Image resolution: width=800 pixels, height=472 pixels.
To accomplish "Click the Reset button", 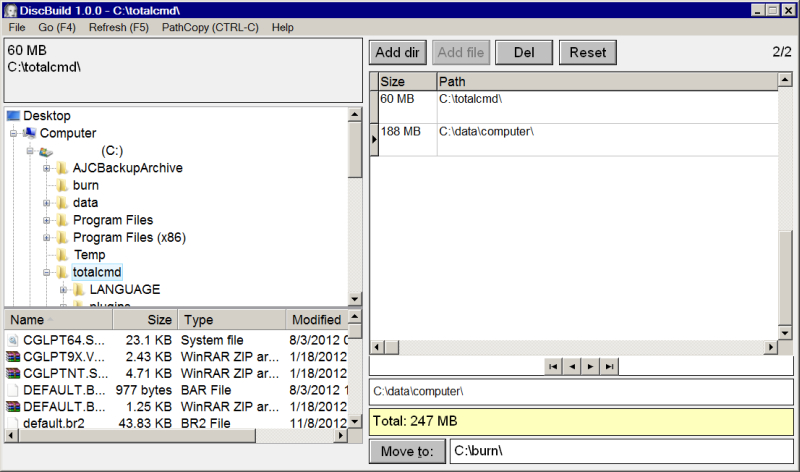I will 588,53.
